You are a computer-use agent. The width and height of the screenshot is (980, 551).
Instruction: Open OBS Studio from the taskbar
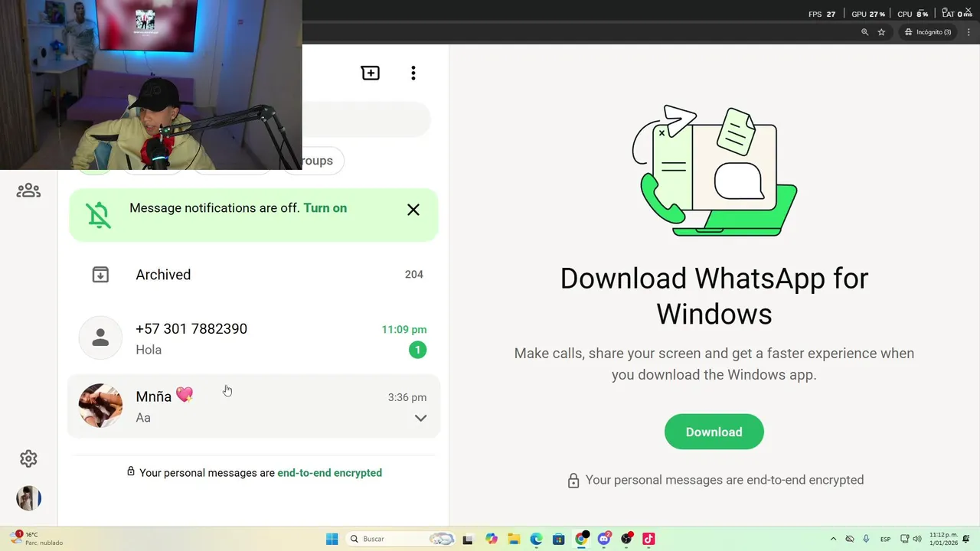tap(627, 539)
